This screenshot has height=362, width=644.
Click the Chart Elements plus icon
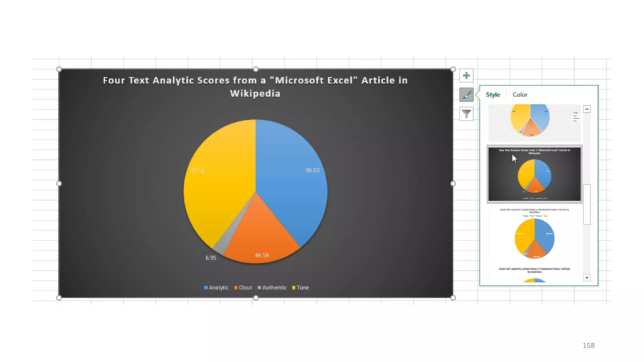pos(466,76)
